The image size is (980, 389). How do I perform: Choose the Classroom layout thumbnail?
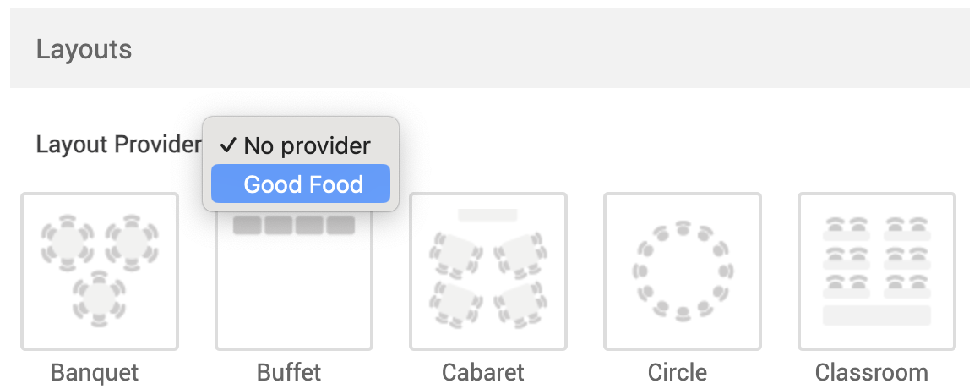point(877,271)
